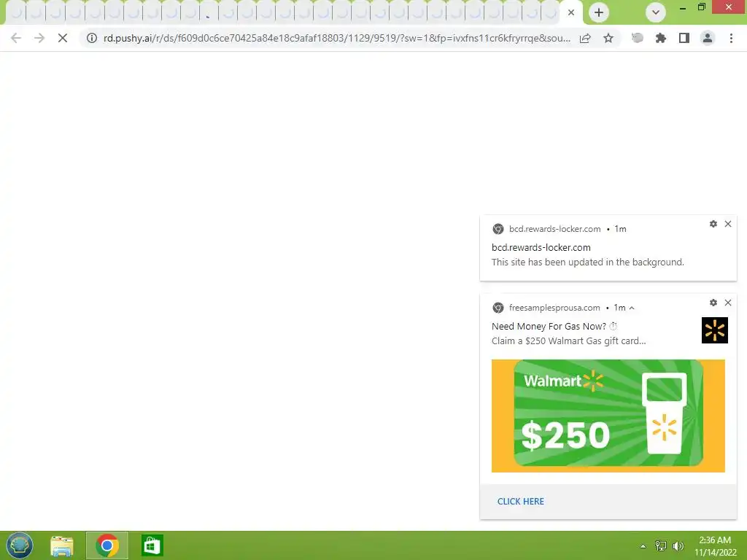
Task: Show hidden system tray icons
Action: [x=643, y=546]
